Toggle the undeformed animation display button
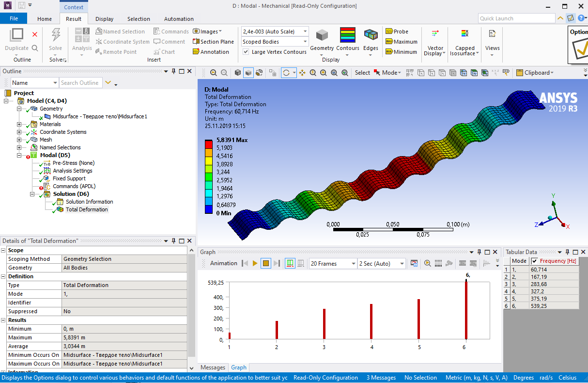Screen dimensions: 588x383 coord(300,263)
